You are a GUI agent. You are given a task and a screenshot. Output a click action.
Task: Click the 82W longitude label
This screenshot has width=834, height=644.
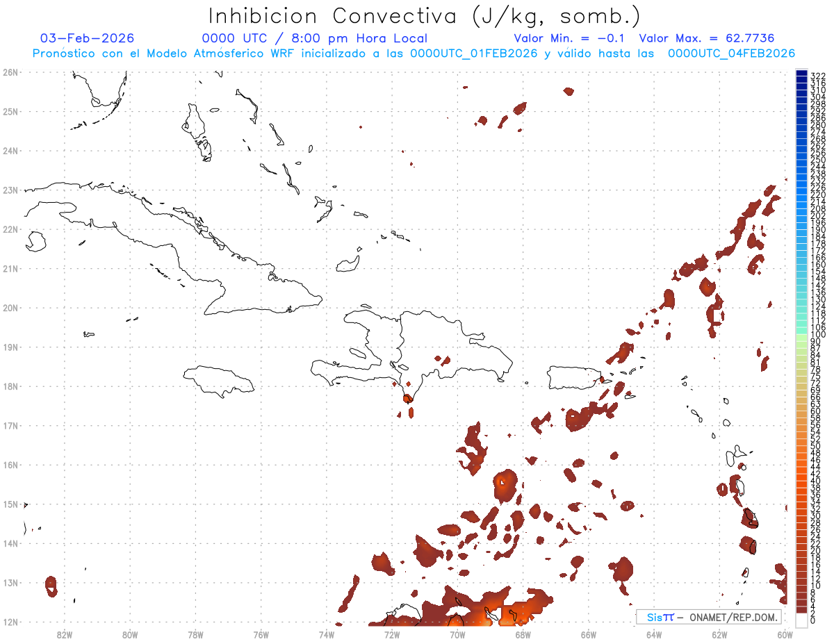[x=65, y=634]
